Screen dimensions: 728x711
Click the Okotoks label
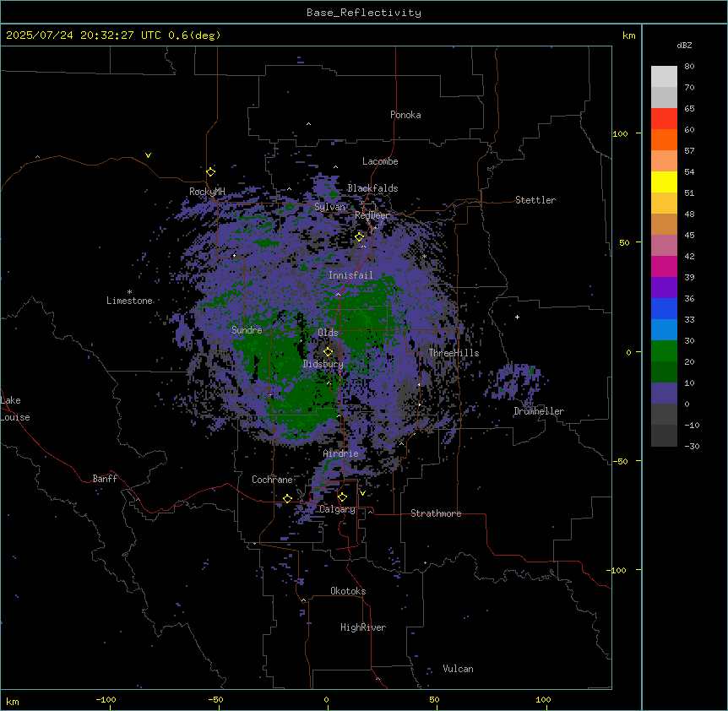(x=348, y=591)
